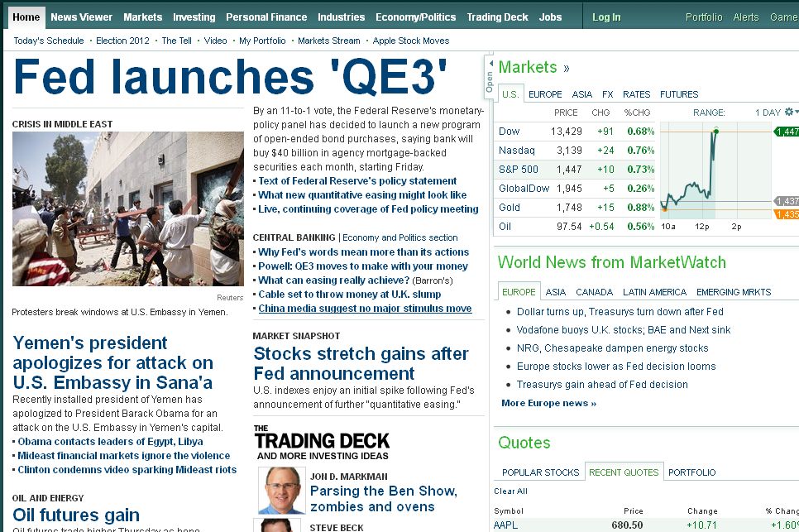Open Trading Deck in navigation bar
799x532 pixels.
click(497, 17)
